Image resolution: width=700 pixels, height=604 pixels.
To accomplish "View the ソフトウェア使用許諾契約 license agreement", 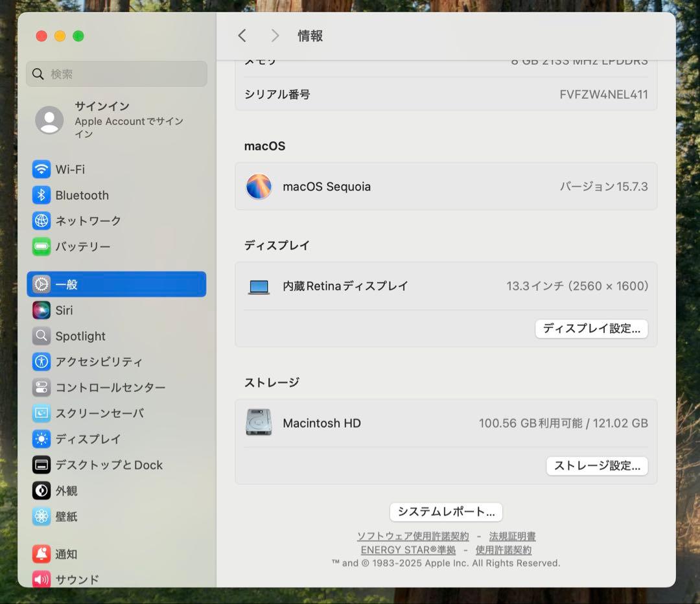I will tap(412, 536).
